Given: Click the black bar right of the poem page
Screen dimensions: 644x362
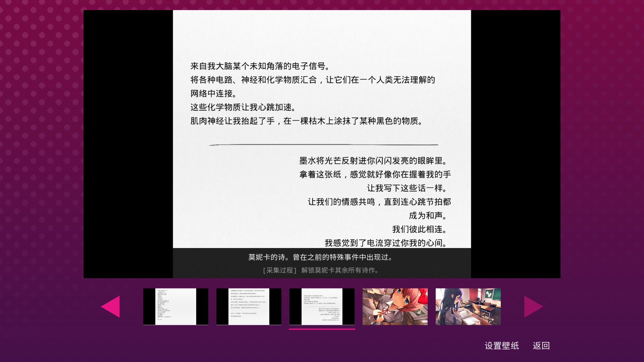Looking at the screenshot, I should pyautogui.click(x=516, y=144).
